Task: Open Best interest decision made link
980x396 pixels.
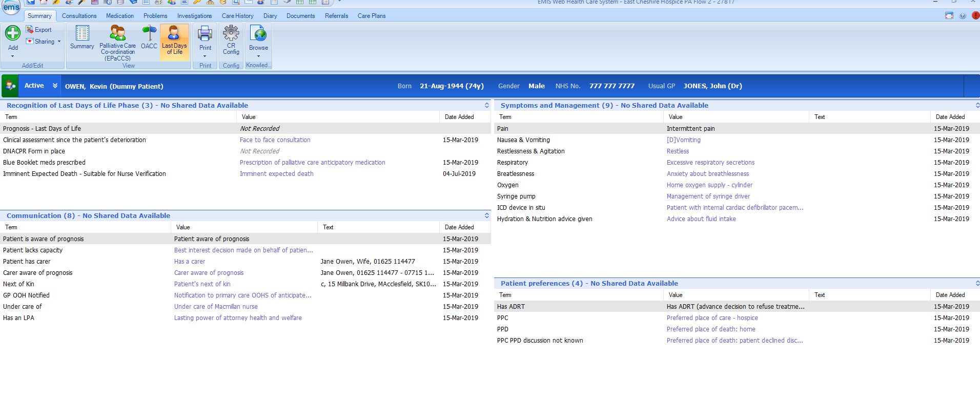Action: (x=243, y=250)
